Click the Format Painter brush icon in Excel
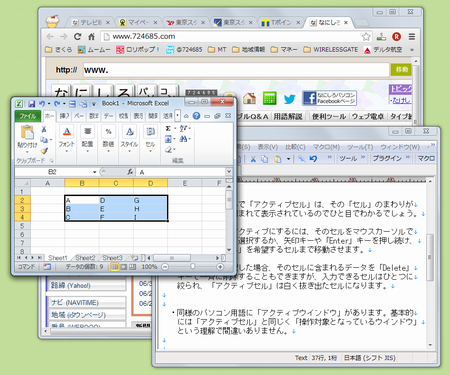This screenshot has height=375, width=450. [44, 151]
